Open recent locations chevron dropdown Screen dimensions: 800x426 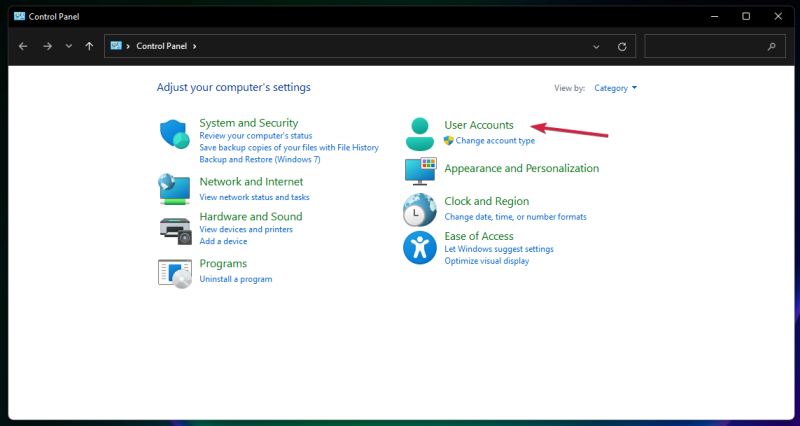(68, 46)
